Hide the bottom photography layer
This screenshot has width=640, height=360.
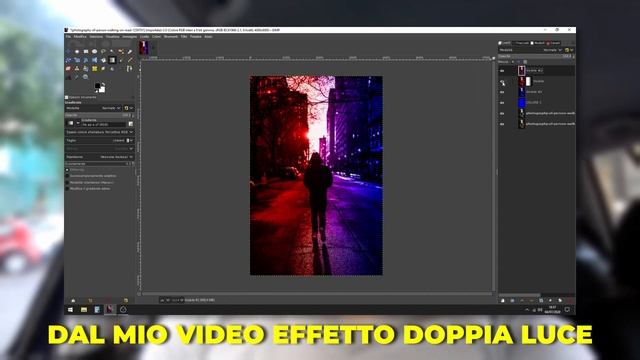tap(502, 124)
